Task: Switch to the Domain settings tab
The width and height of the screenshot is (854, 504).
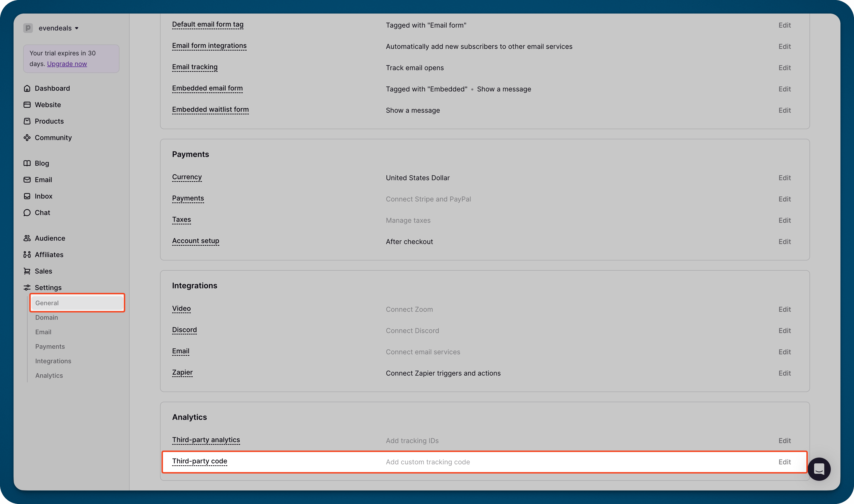Action: click(46, 317)
